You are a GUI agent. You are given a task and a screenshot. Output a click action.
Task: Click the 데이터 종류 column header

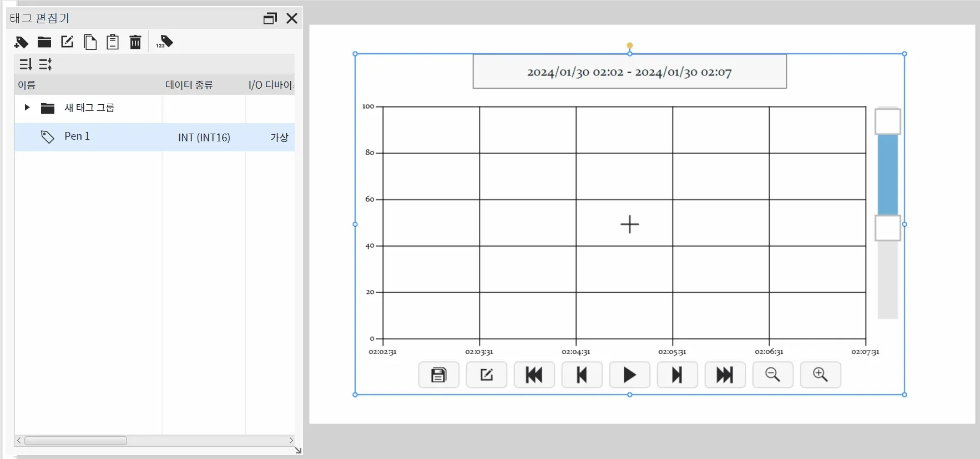point(189,85)
